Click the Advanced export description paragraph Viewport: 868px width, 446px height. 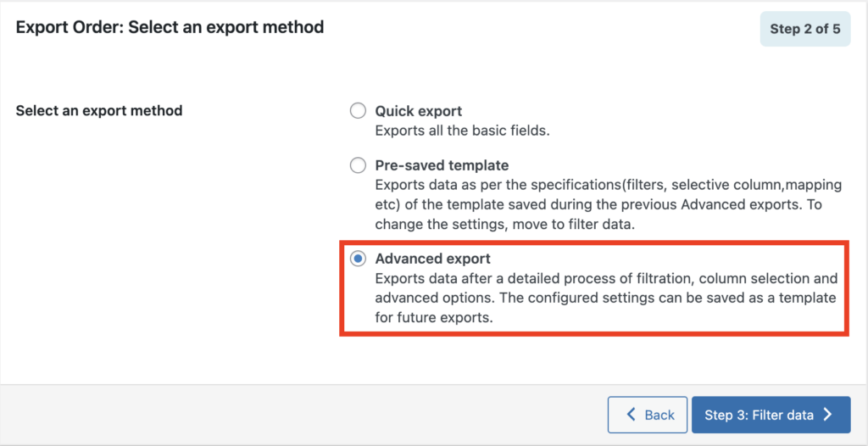pos(606,298)
